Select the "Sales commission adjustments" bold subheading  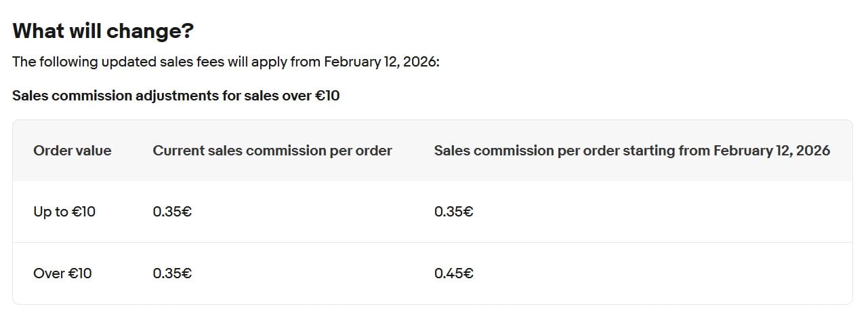click(x=175, y=96)
